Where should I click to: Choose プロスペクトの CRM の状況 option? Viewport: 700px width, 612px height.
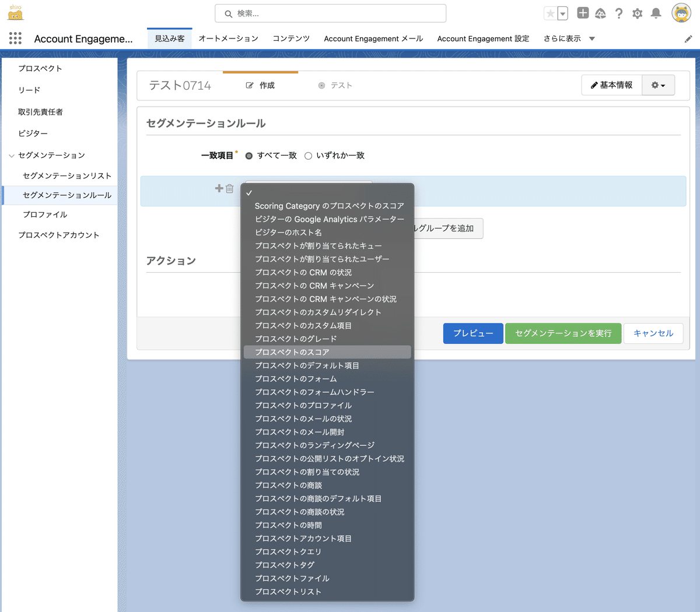[x=327, y=273]
